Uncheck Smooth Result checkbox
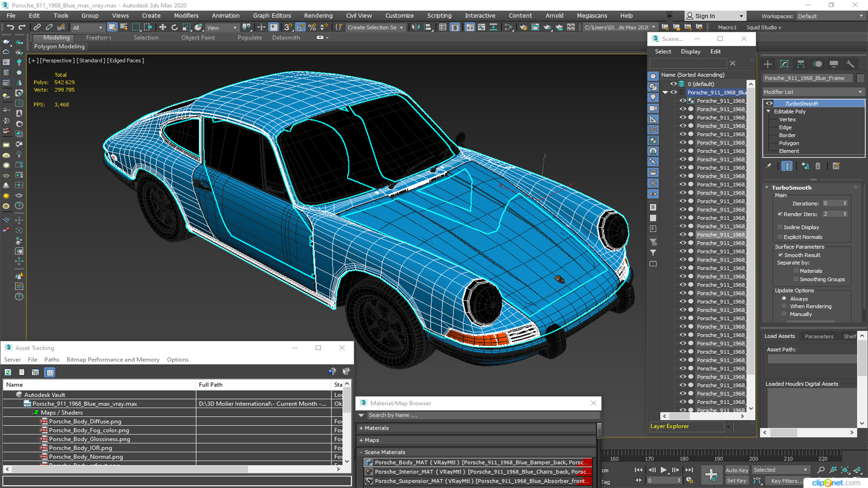 pos(780,255)
